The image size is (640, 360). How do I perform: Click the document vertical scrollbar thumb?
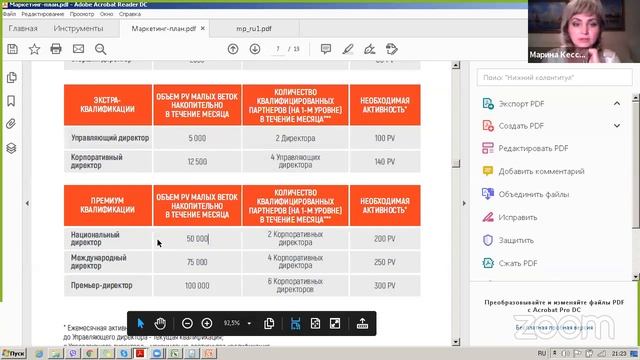[x=456, y=163]
